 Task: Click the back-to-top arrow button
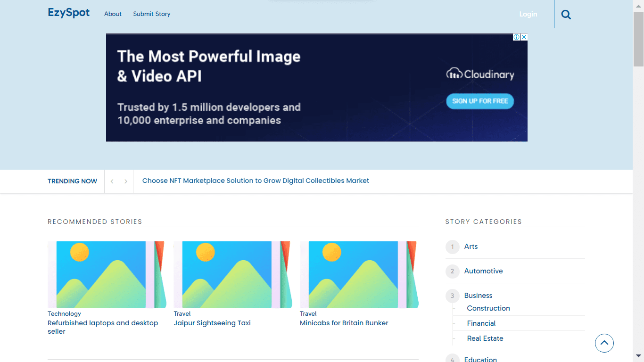click(604, 343)
